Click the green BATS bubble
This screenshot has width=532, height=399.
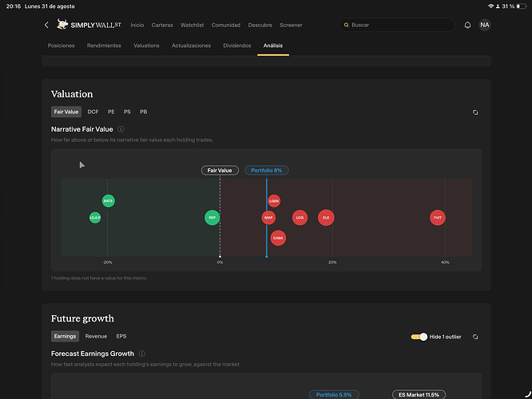coord(108,200)
